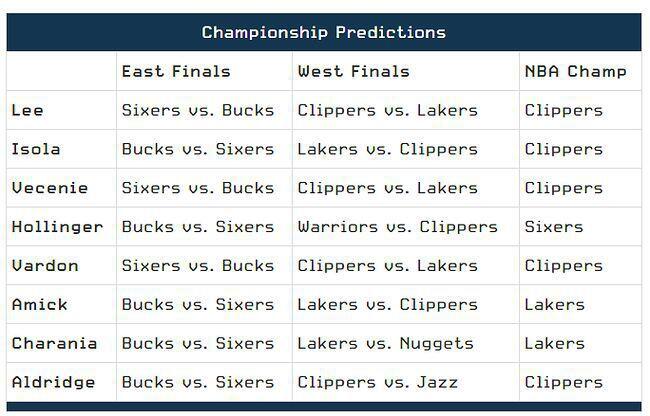Viewport: 650px width, 416px height.
Task: Click Hollinger's Warriors vs. Clippers prediction
Action: pos(397,227)
